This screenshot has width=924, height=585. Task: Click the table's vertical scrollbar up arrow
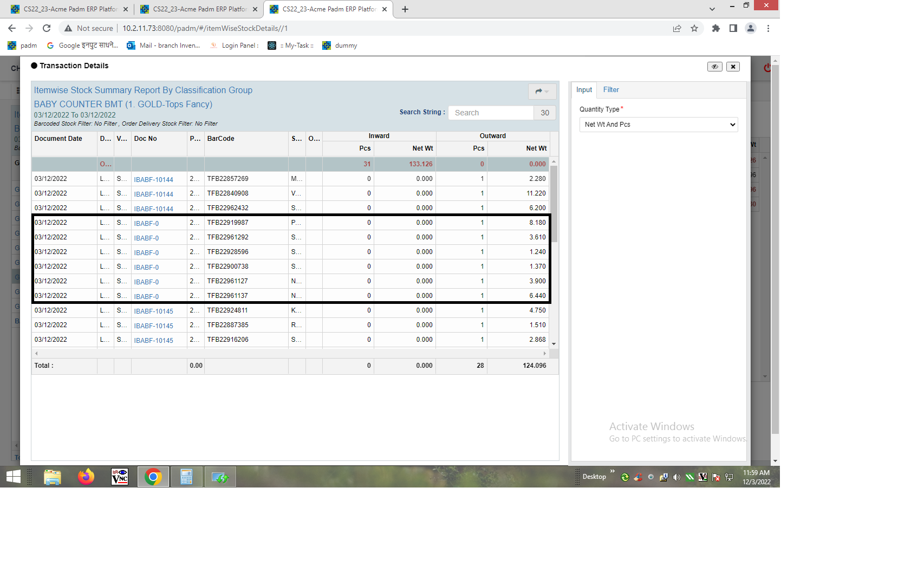(x=554, y=162)
